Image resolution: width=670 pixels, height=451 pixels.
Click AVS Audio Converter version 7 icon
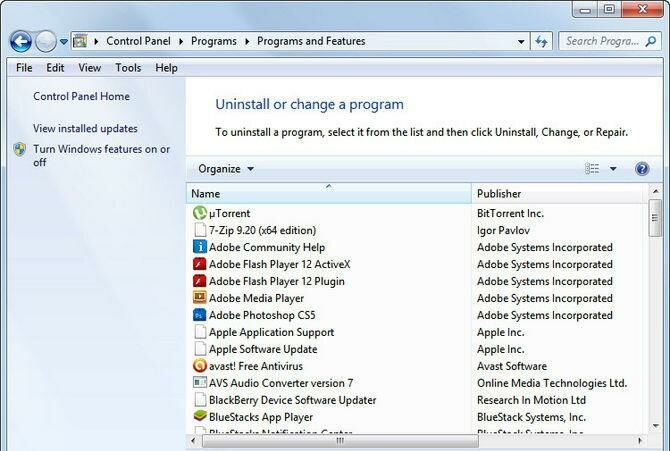(x=200, y=383)
